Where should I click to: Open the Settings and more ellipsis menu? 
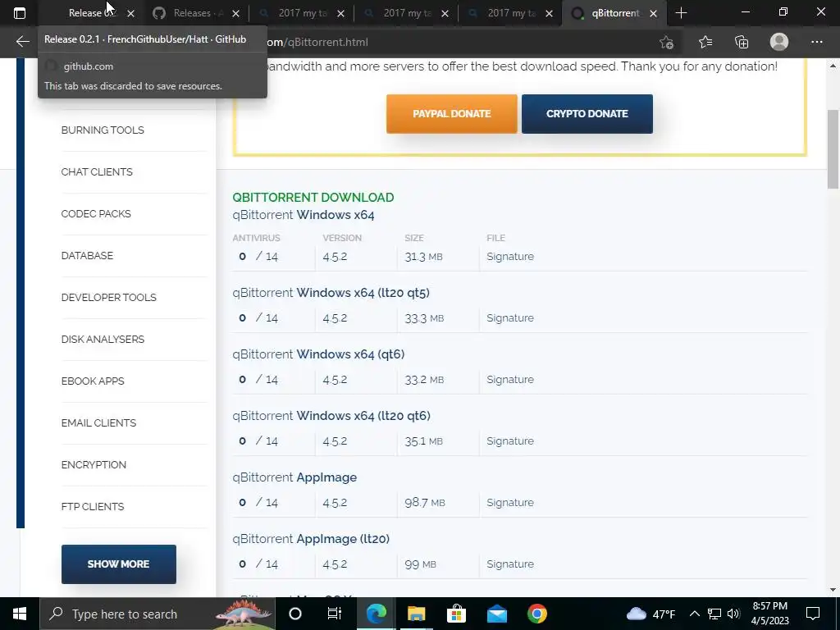point(816,42)
